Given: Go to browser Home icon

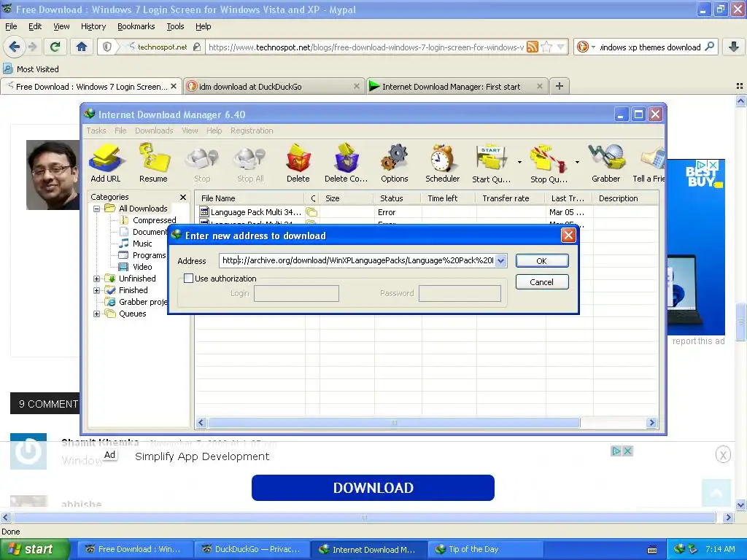Looking at the screenshot, I should point(82,47).
